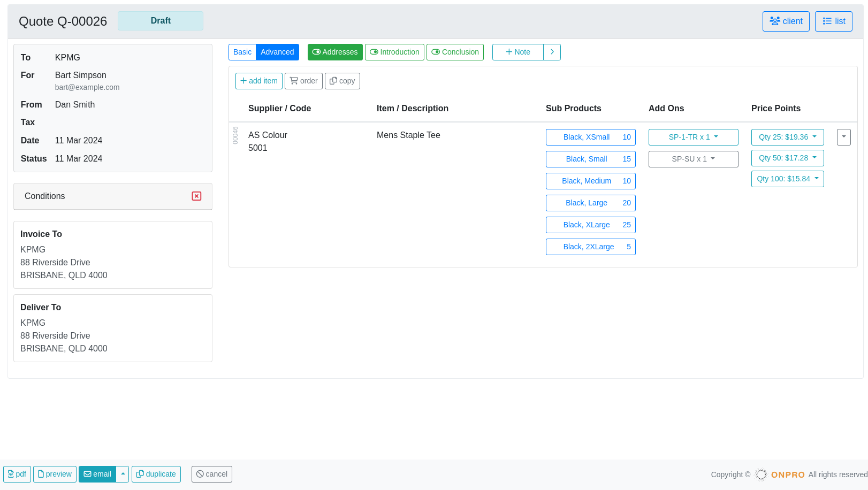Select sub product Black, Large
This screenshot has height=490, width=868.
(591, 203)
